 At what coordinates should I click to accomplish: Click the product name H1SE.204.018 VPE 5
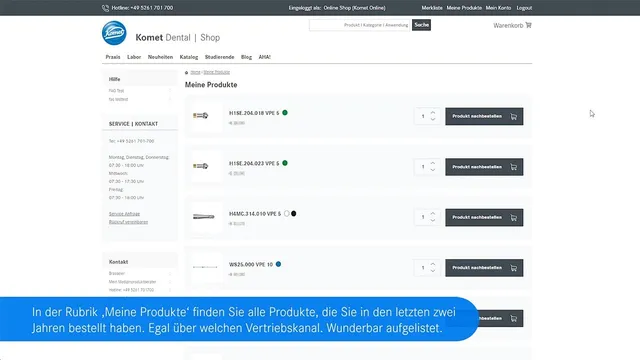click(x=254, y=113)
